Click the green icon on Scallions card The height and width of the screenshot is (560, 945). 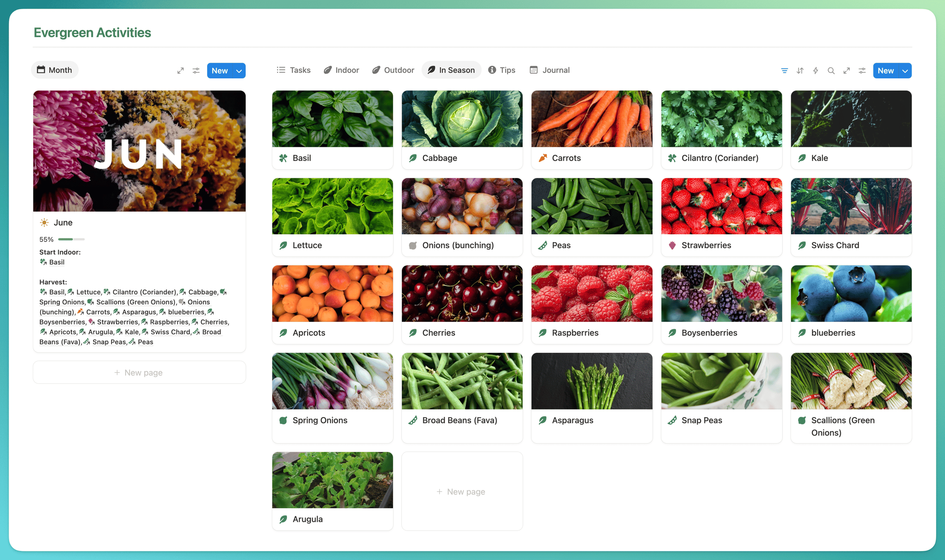pyautogui.click(x=802, y=420)
